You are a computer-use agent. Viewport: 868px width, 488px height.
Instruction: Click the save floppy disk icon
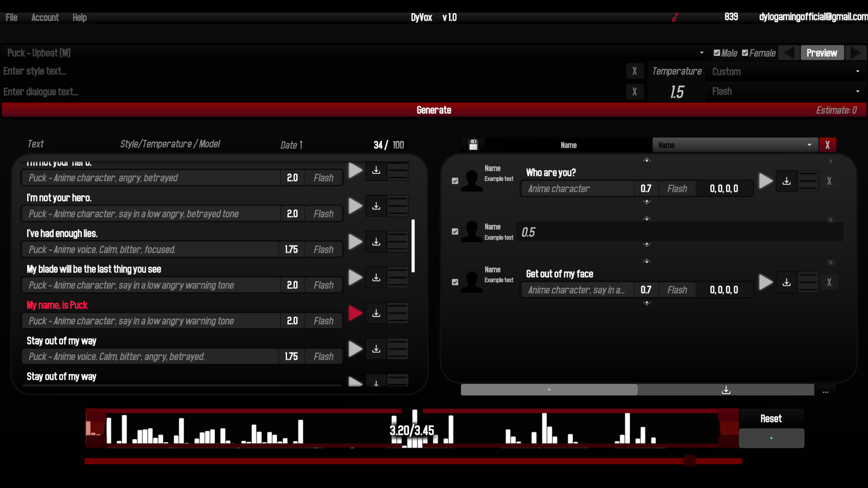473,145
